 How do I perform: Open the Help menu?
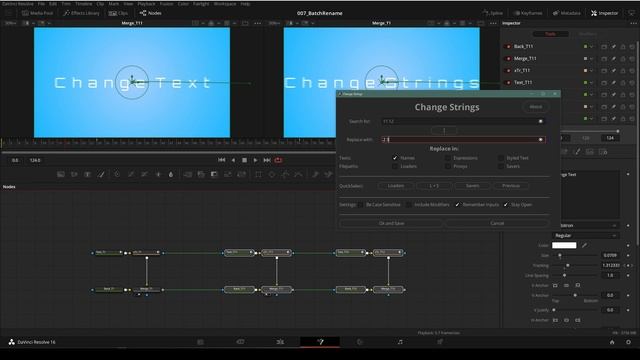pyautogui.click(x=245, y=4)
